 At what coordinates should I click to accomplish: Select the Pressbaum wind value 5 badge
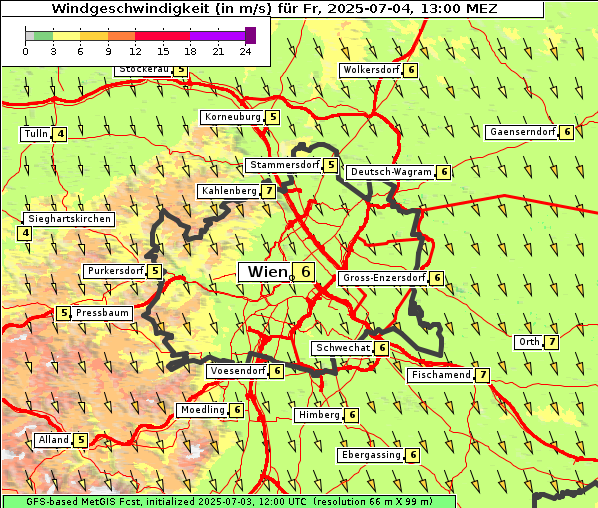pyautogui.click(x=64, y=313)
